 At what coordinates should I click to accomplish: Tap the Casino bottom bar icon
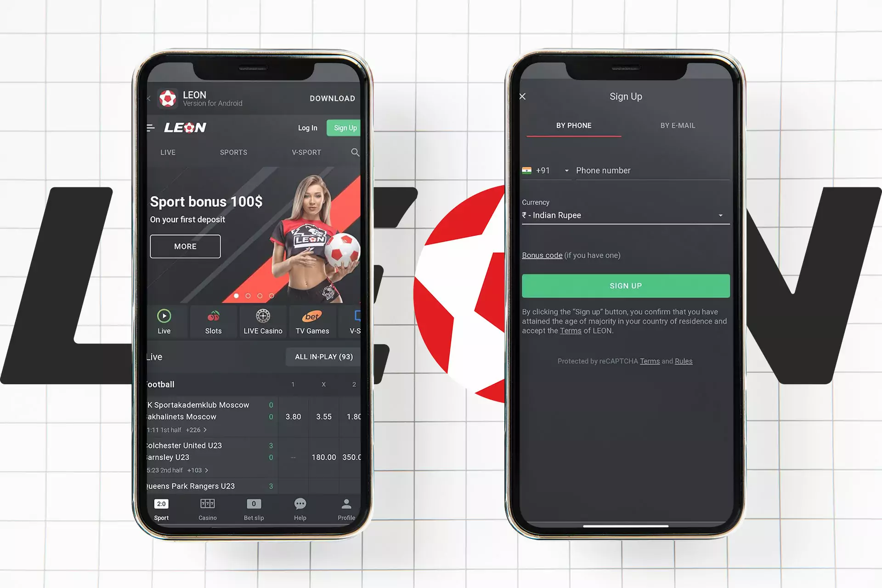[205, 509]
